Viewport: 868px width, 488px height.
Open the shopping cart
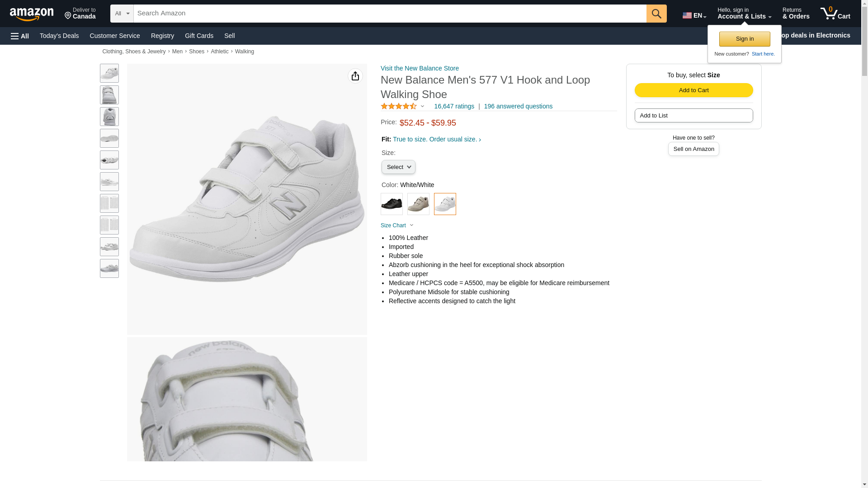coord(835,14)
